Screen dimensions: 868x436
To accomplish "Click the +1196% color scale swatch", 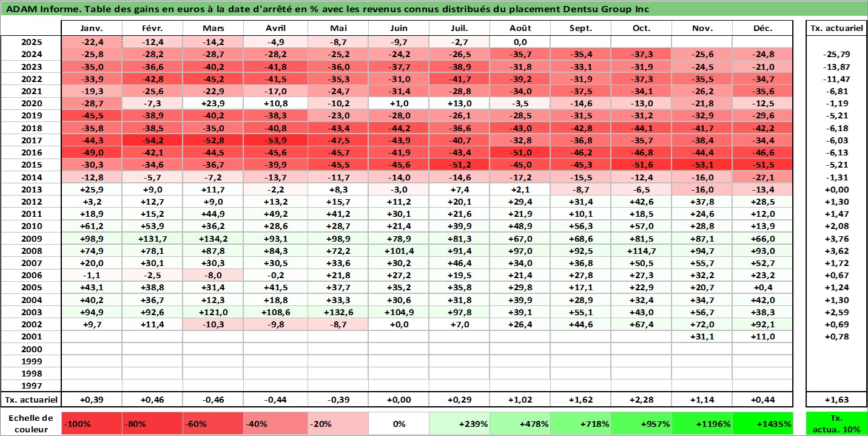I will tap(702, 423).
